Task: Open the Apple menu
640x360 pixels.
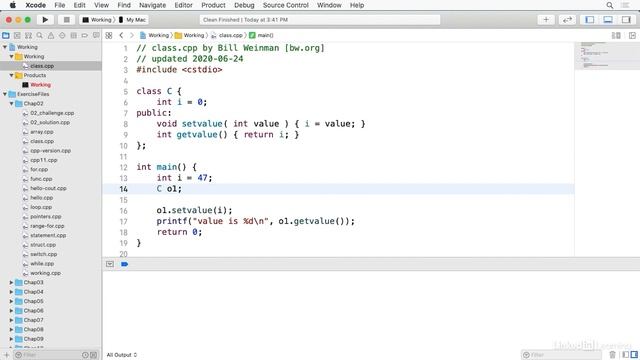Action: (x=13, y=5)
